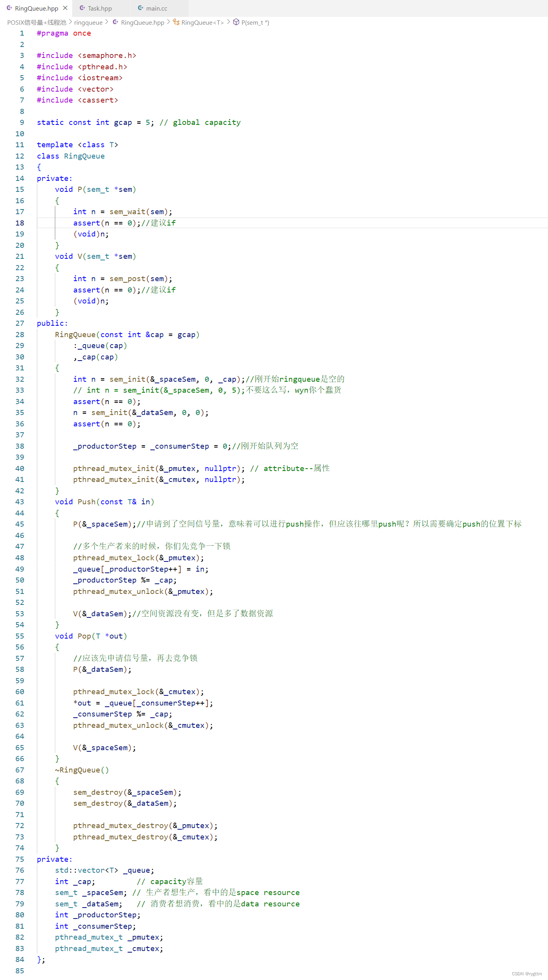Select the ringqueue breadcrumb folder

tap(88, 22)
